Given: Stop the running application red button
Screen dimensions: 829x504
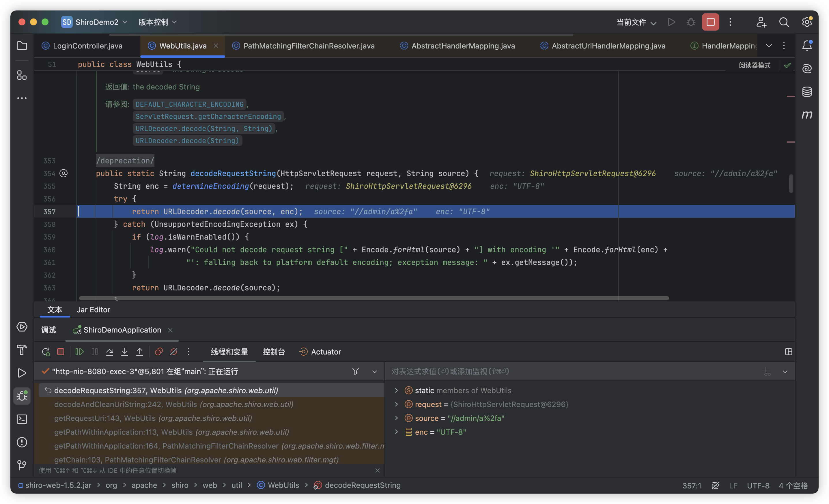Looking at the screenshot, I should 710,22.
